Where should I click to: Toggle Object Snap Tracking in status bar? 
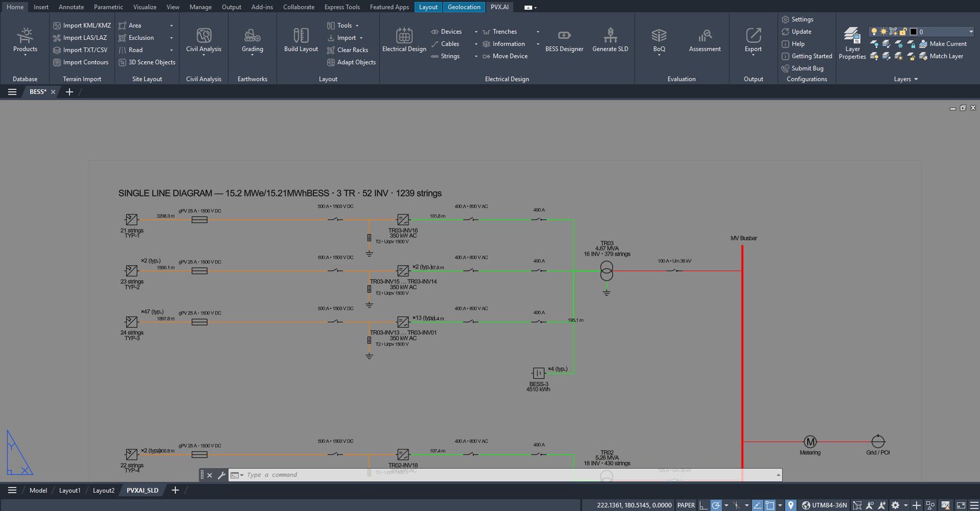[758, 505]
